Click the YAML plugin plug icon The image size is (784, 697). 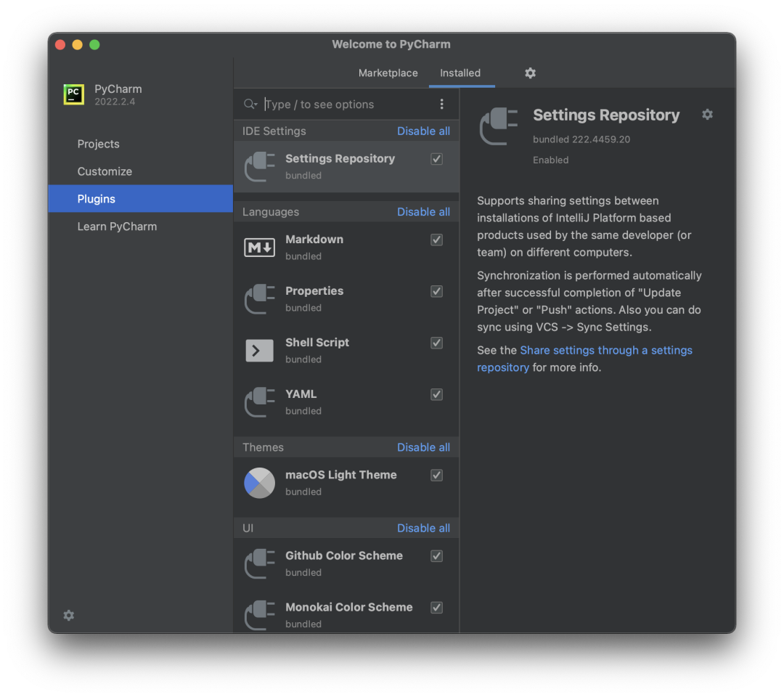pos(259,402)
